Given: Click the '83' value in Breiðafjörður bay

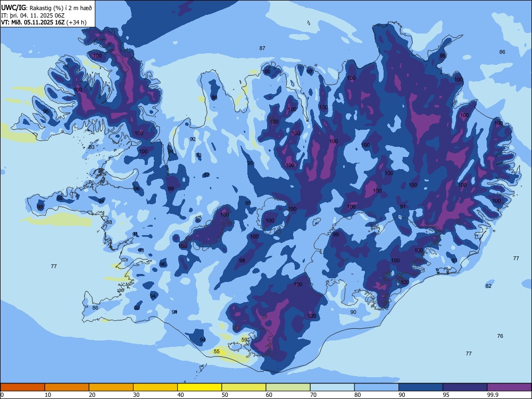Looking at the screenshot, I should click(x=92, y=147).
